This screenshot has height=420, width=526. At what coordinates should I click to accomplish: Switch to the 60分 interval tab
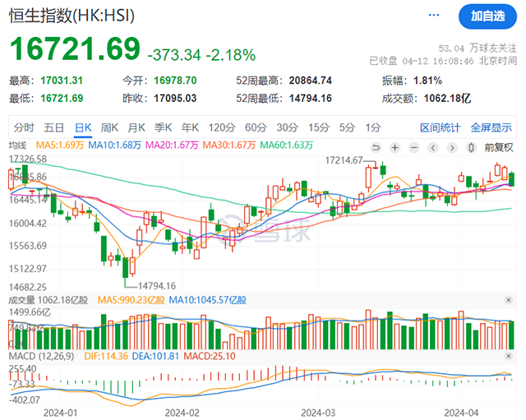coord(256,127)
